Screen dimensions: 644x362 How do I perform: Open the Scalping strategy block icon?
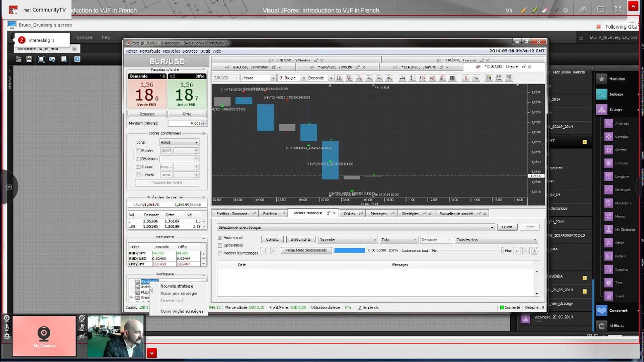coord(609,269)
